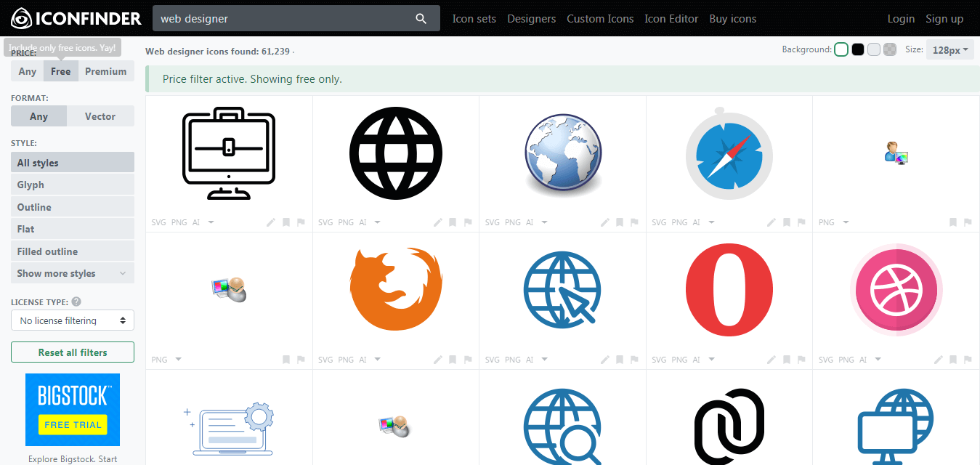980x465 pixels.
Task: Open the No license filtering dropdown
Action: click(73, 320)
